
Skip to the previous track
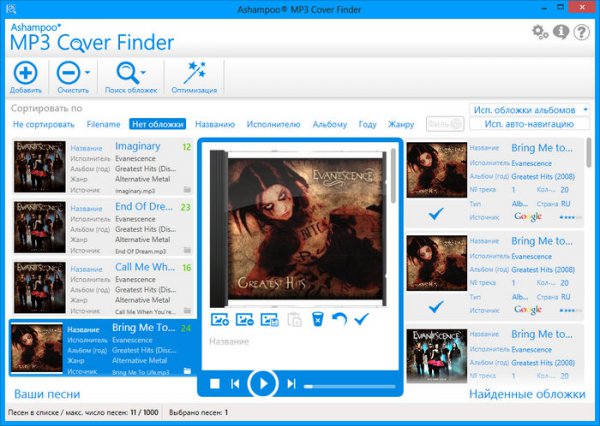coord(235,384)
